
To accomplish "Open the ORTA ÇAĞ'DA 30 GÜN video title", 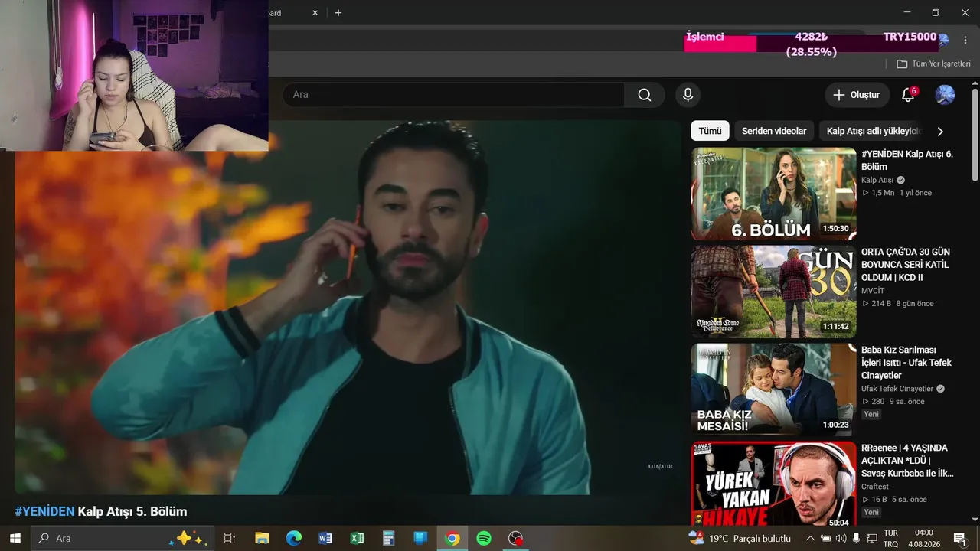I will (906, 265).
